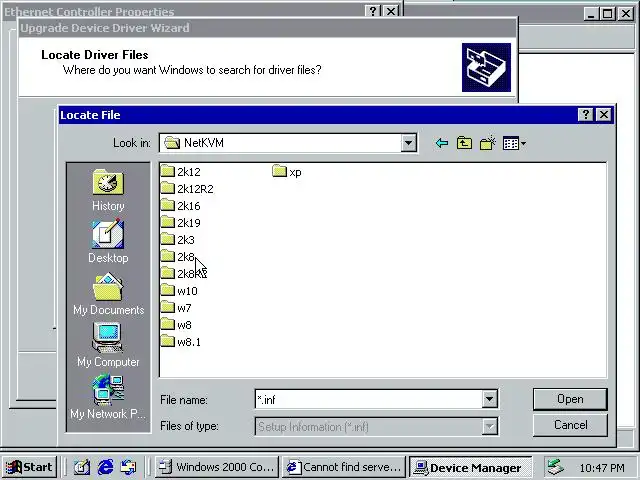Image resolution: width=640 pixels, height=480 pixels.
Task: Open the View menu dropdown icon
Action: tap(514, 143)
